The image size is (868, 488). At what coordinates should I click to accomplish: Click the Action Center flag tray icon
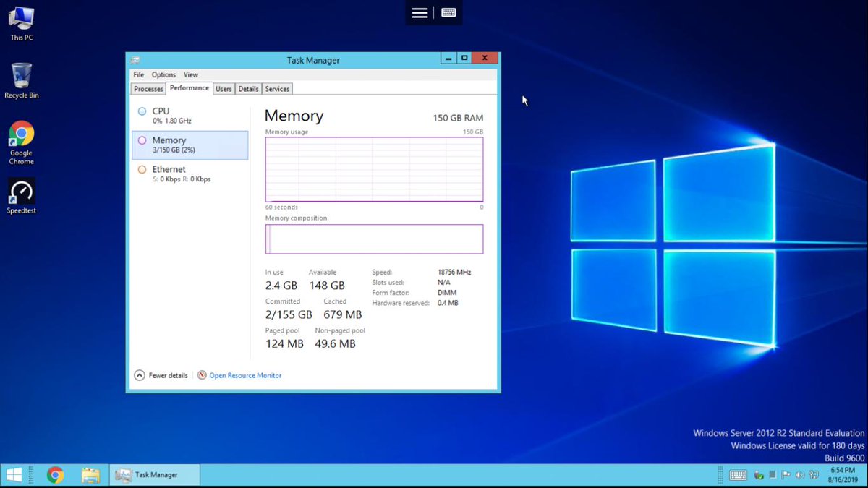786,475
